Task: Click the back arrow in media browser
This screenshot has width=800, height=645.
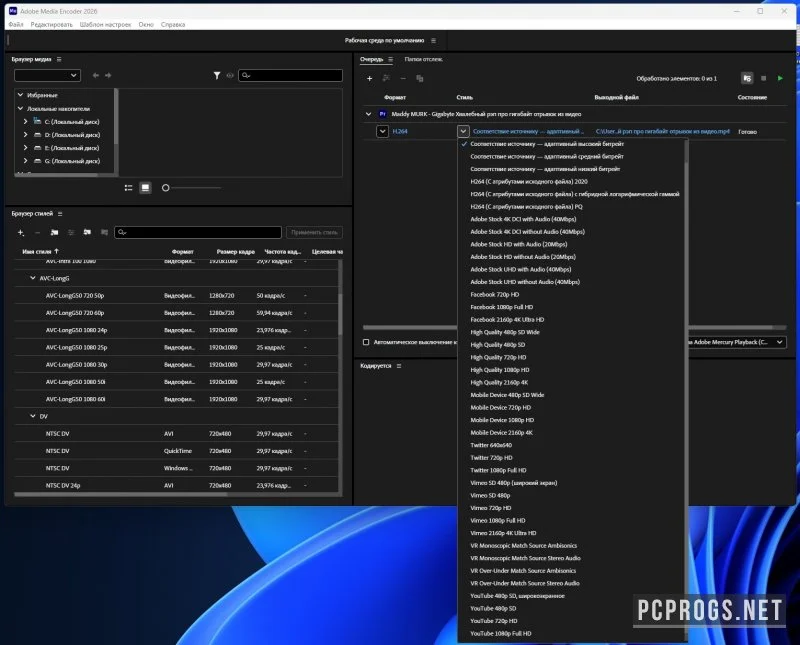Action: [95, 76]
